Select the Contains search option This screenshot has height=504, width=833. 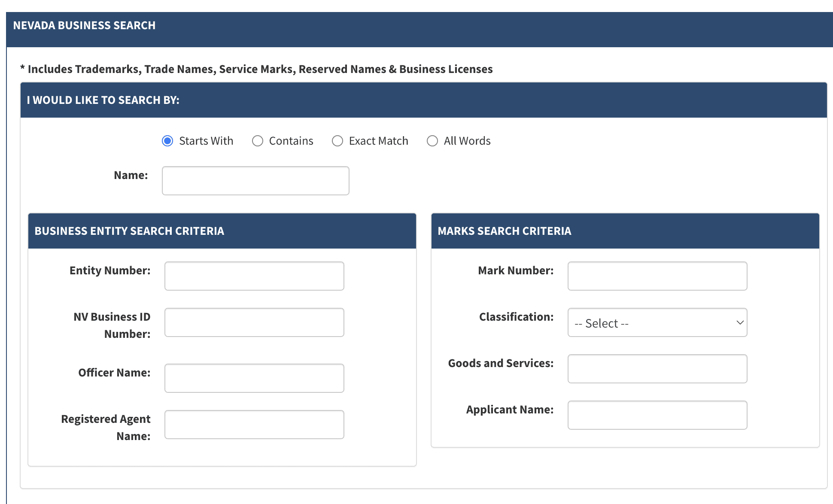coord(258,141)
